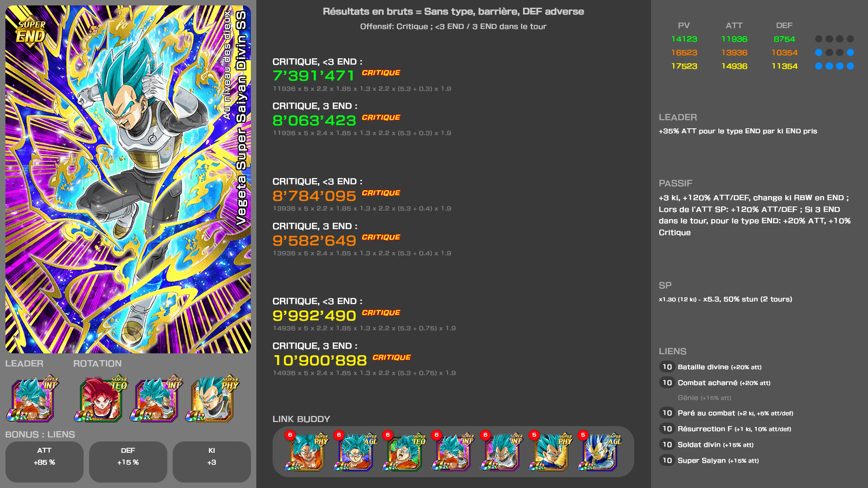Click the 10 level badge beside Super Saiyan
The width and height of the screenshot is (868, 488).
tap(667, 460)
